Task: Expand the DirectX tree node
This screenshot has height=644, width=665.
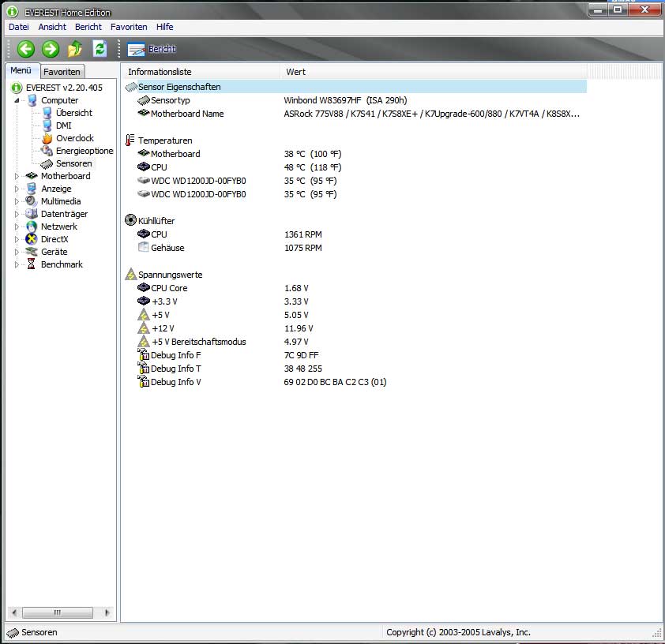Action: pos(17,239)
